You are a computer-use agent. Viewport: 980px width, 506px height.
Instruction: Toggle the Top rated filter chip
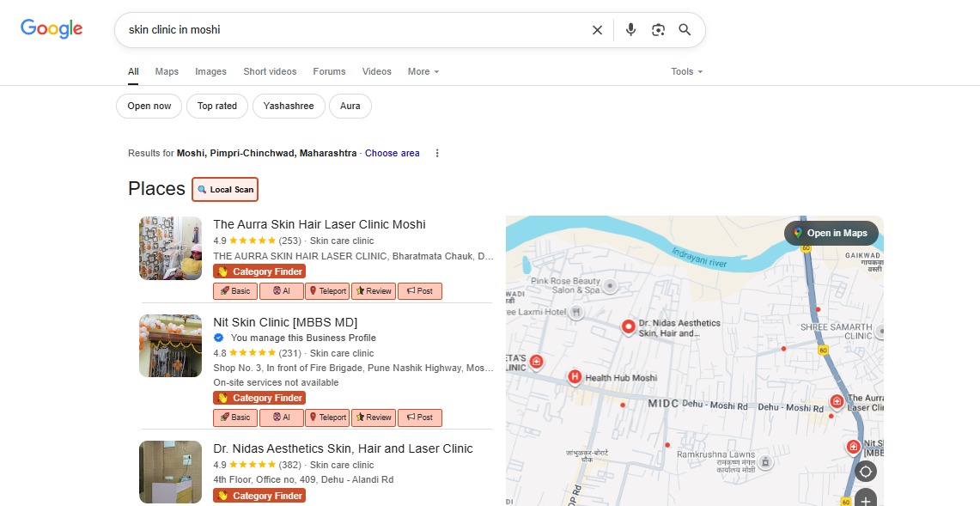pyautogui.click(x=217, y=107)
